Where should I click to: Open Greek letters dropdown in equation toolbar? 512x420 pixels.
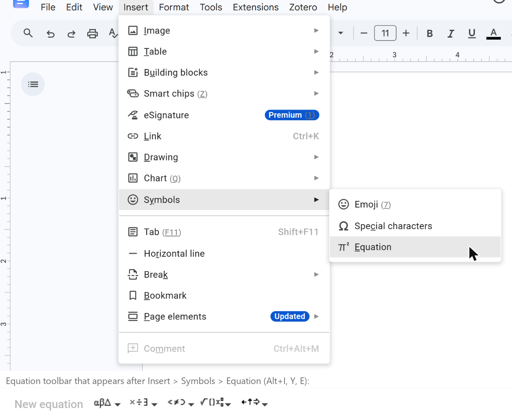tap(107, 403)
